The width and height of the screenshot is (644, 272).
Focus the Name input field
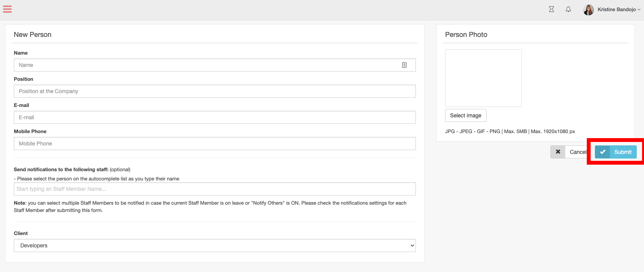(207, 65)
